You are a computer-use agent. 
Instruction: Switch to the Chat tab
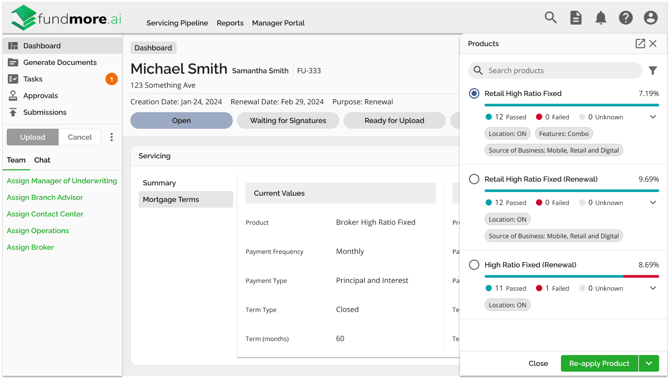(42, 160)
